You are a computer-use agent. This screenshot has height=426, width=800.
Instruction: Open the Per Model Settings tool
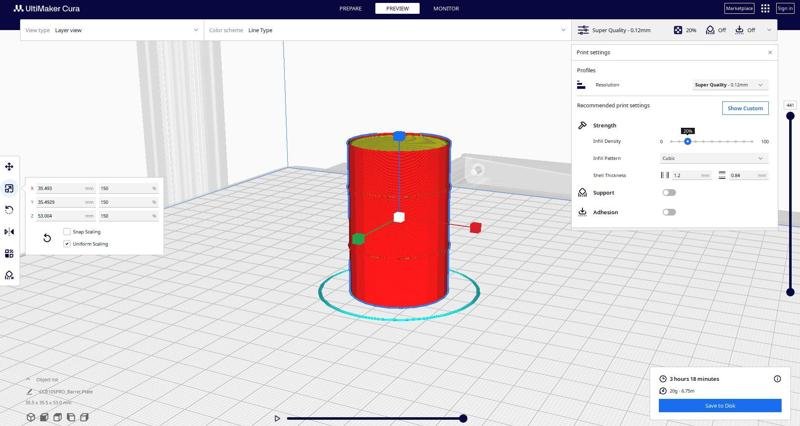(9, 254)
